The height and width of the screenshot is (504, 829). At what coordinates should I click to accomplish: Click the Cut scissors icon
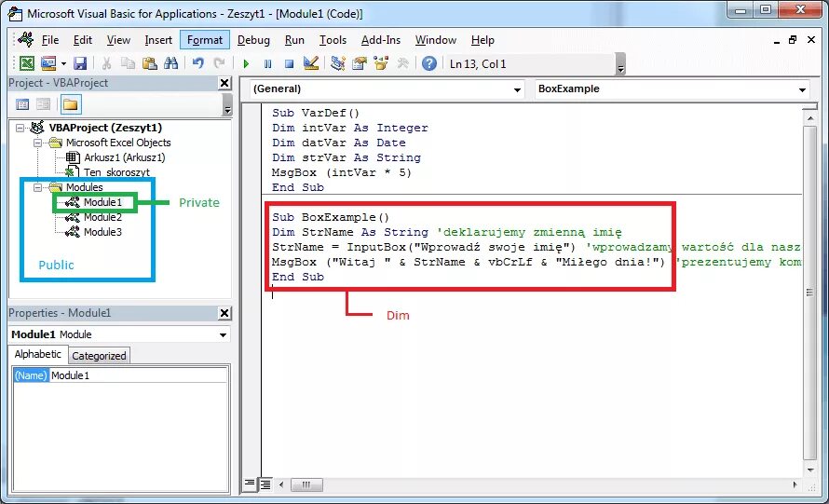pyautogui.click(x=106, y=63)
